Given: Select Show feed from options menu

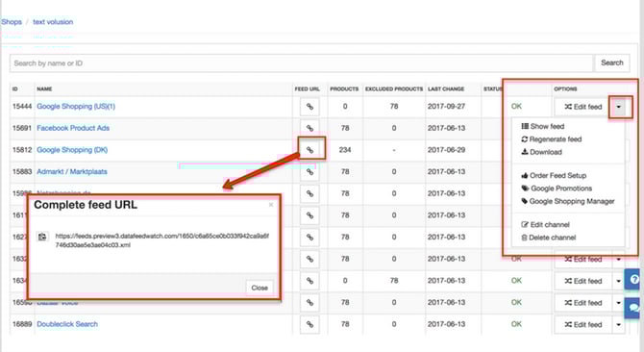Looking at the screenshot, I should (542, 126).
